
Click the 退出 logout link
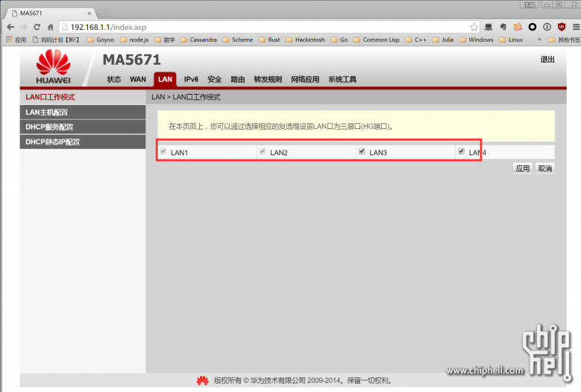(547, 59)
